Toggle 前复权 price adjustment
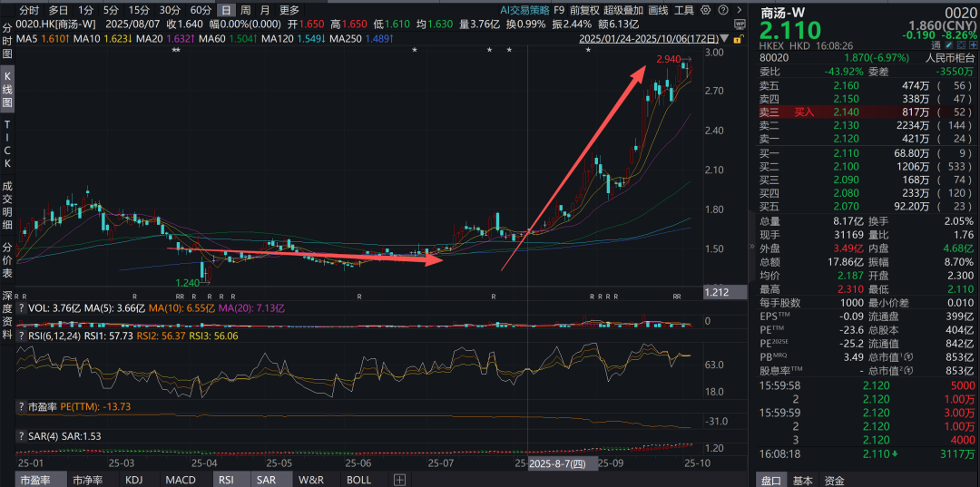 click(x=584, y=10)
